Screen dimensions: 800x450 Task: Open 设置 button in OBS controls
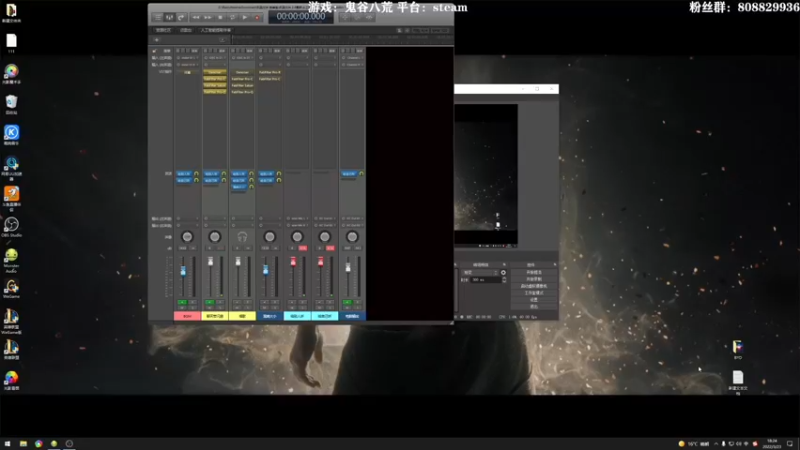click(x=534, y=300)
